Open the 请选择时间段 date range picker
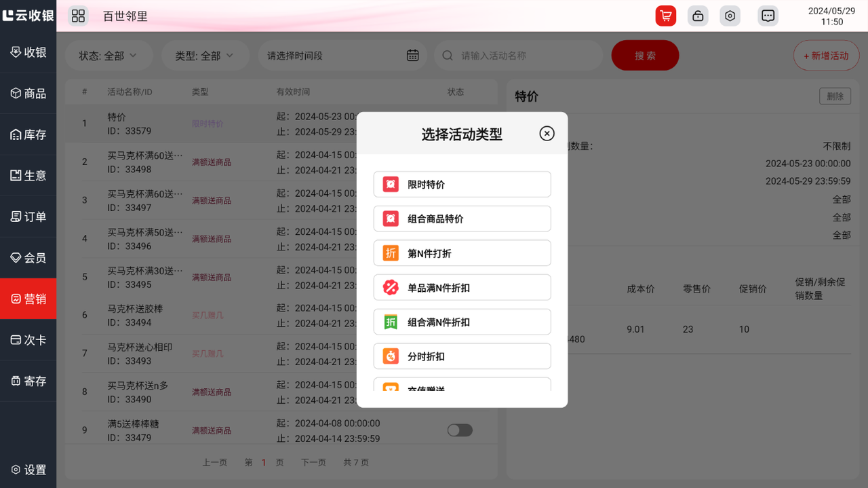 (332, 56)
